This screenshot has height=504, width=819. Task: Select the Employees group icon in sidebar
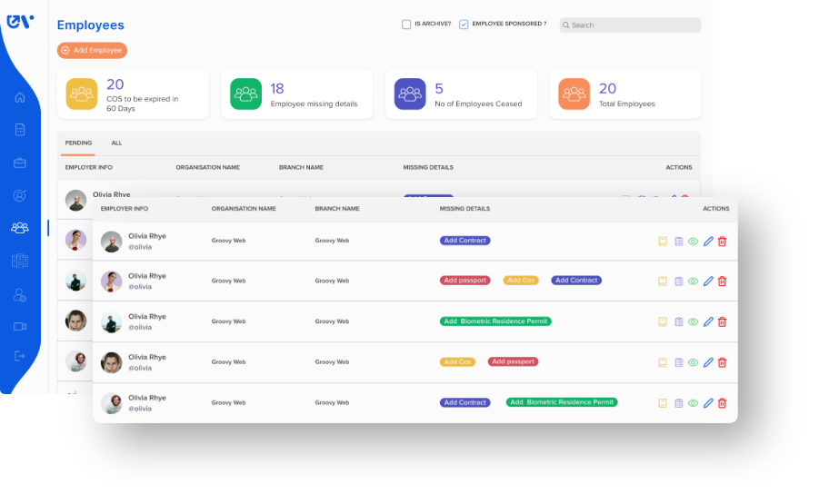click(x=20, y=227)
